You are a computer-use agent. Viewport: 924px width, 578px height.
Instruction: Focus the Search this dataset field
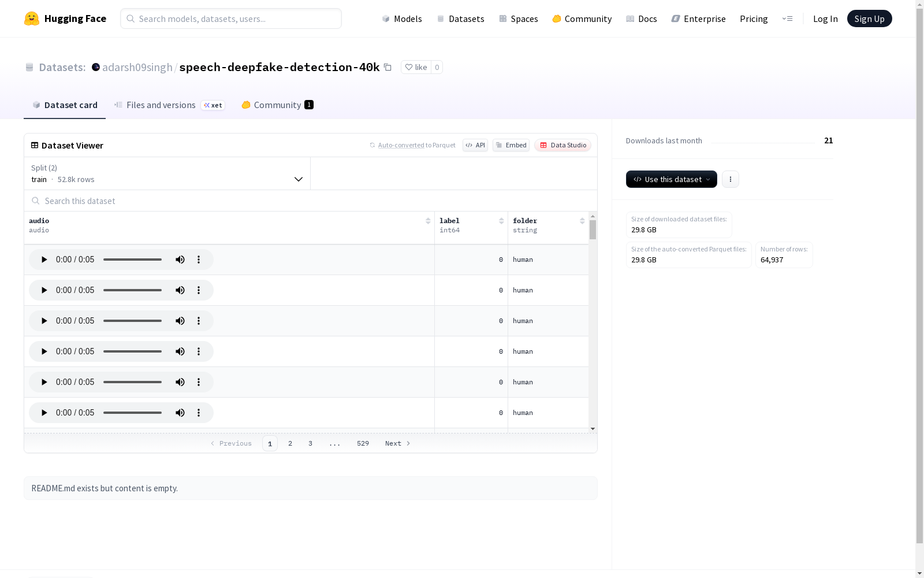pyautogui.click(x=311, y=201)
